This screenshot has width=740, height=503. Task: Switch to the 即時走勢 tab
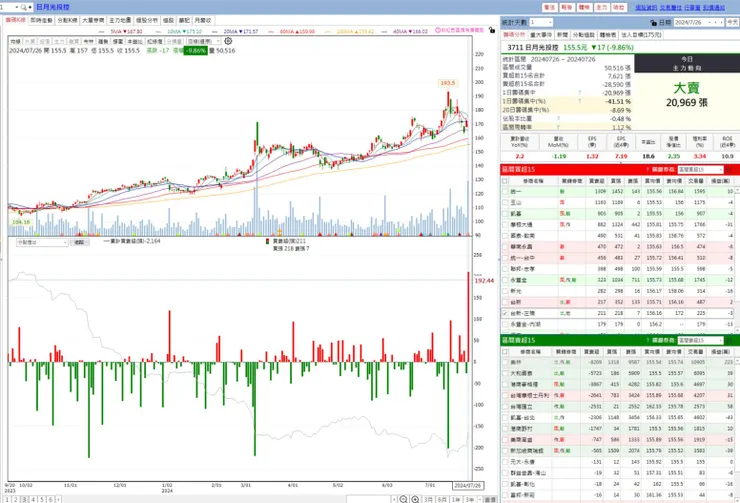point(42,20)
